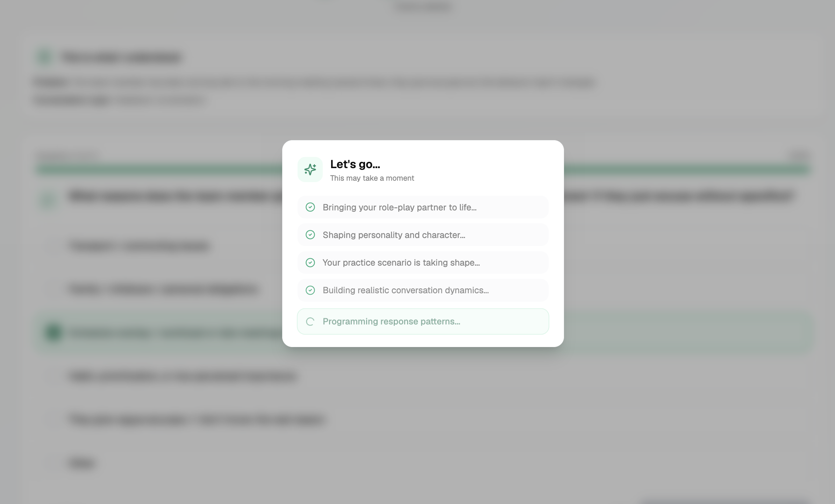Image resolution: width=835 pixels, height=504 pixels.
Task: Choose the short blurred last answer option
Action: [x=82, y=463]
